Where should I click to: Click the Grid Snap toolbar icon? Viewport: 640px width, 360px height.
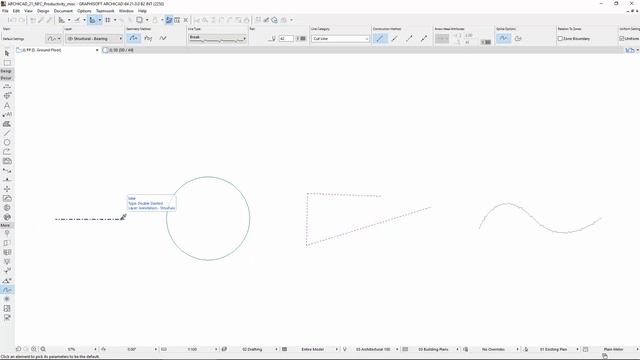tap(108, 20)
